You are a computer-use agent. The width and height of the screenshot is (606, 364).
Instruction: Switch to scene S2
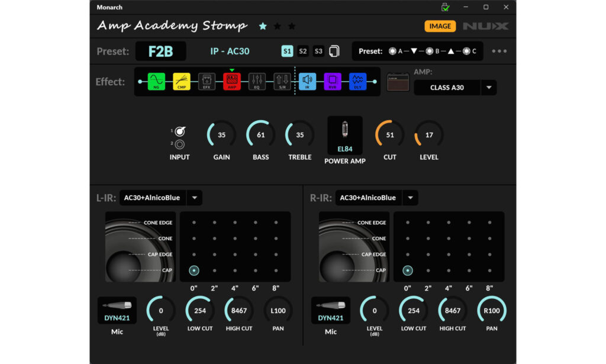click(x=303, y=51)
